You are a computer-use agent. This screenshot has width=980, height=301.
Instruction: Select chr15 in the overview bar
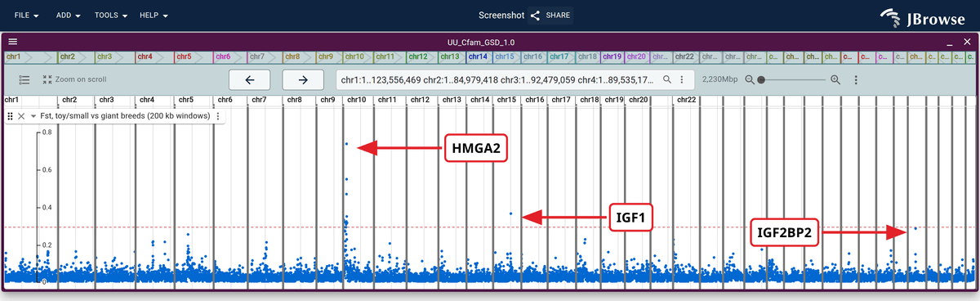[507, 56]
